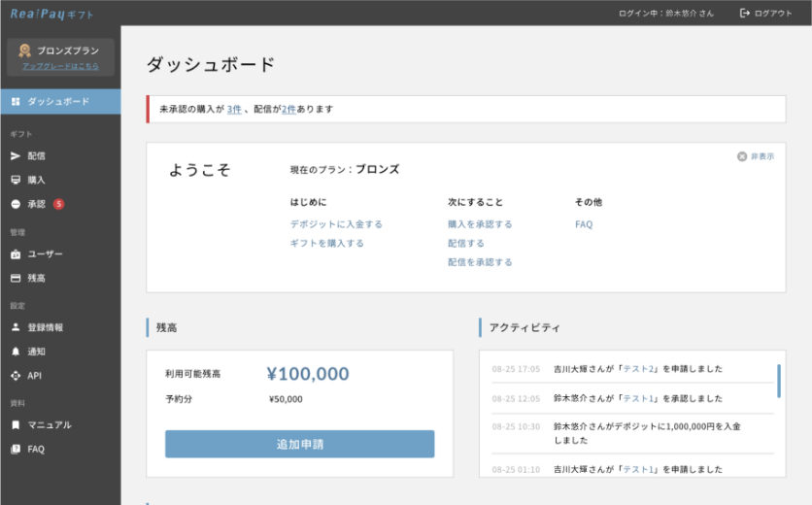The width and height of the screenshot is (812, 505).
Task: Click the 残高 card icon in sidebar
Action: (16, 278)
